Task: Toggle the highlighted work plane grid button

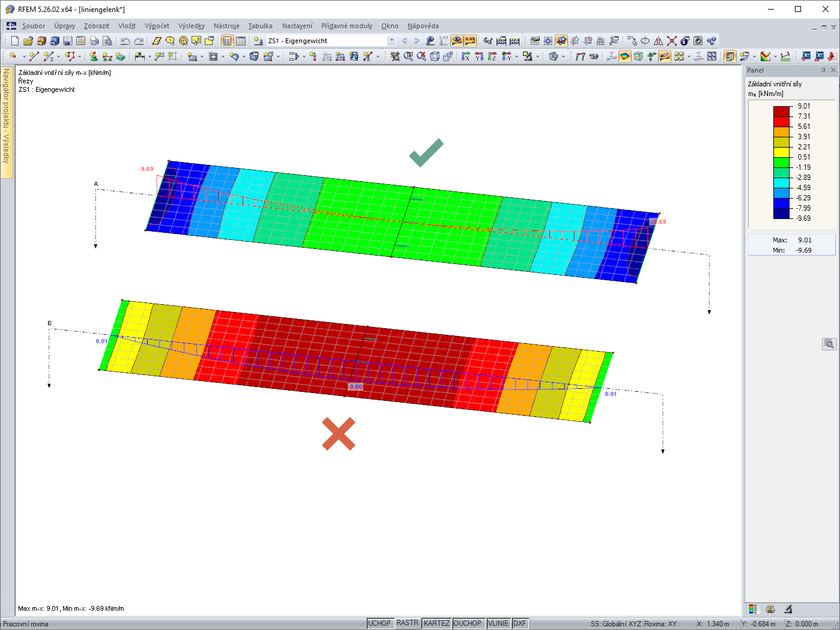Action: [x=561, y=41]
